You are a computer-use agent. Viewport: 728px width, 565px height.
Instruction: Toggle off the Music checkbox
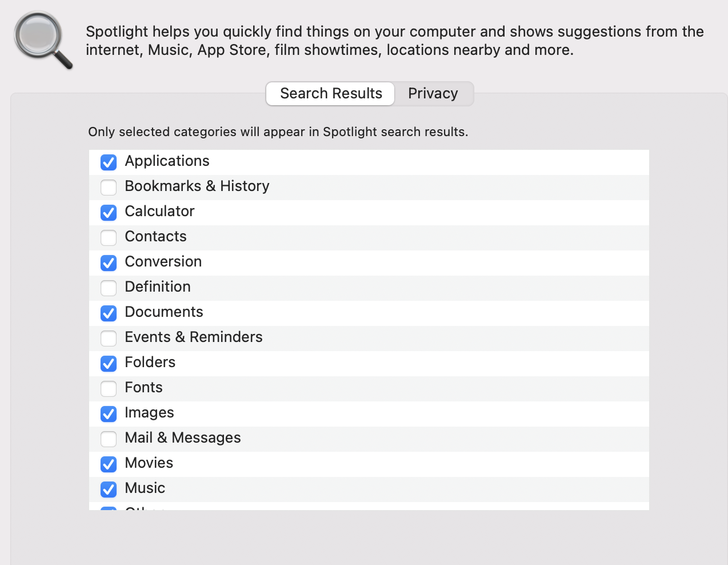click(x=109, y=490)
